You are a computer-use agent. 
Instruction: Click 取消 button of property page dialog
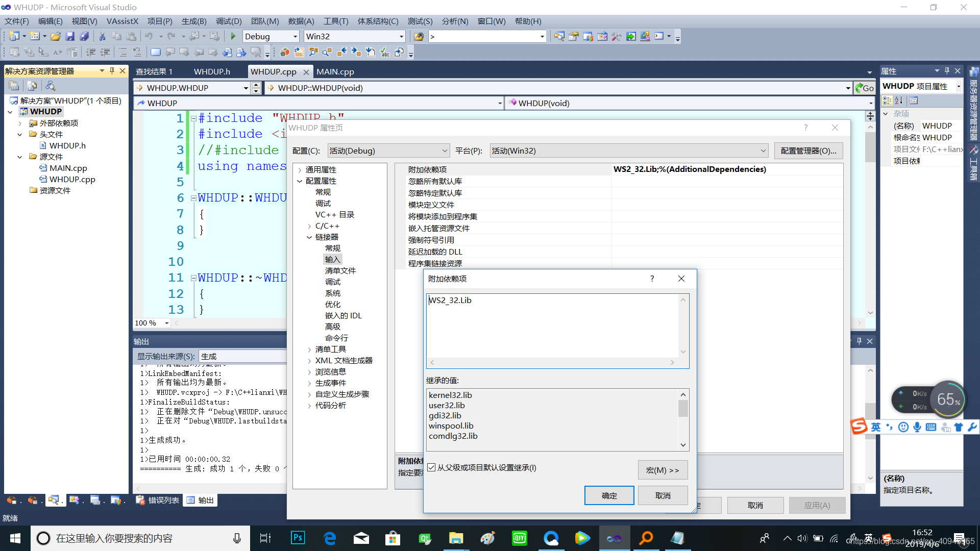tap(755, 505)
